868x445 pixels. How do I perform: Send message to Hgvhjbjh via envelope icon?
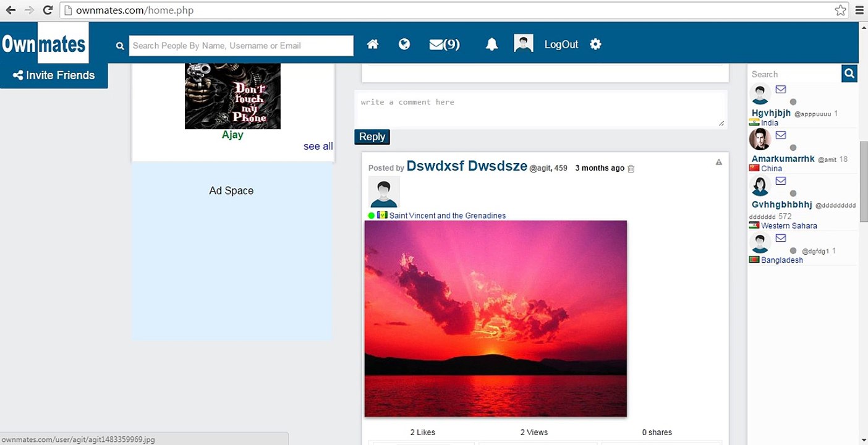[x=781, y=90]
